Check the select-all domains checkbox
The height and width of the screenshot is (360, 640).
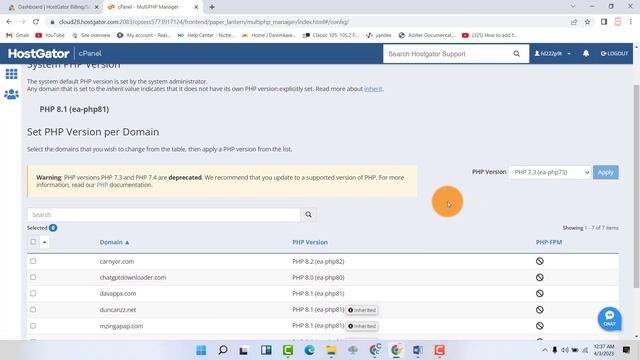[33, 242]
